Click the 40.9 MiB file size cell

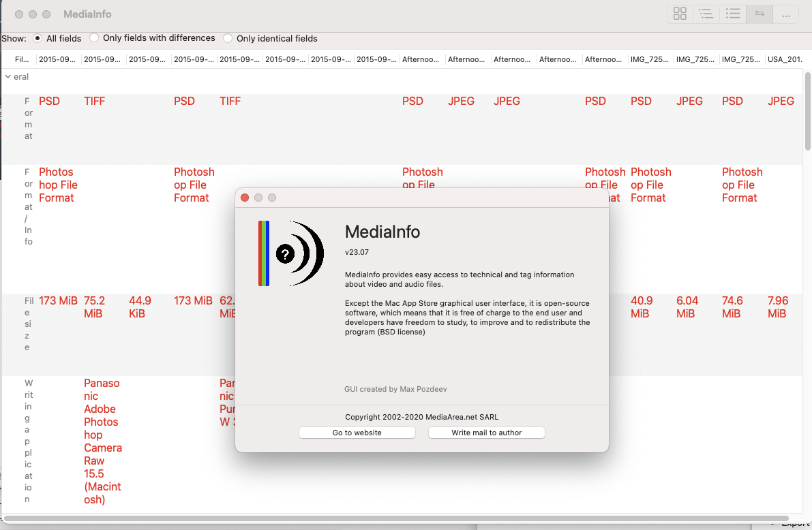(642, 307)
